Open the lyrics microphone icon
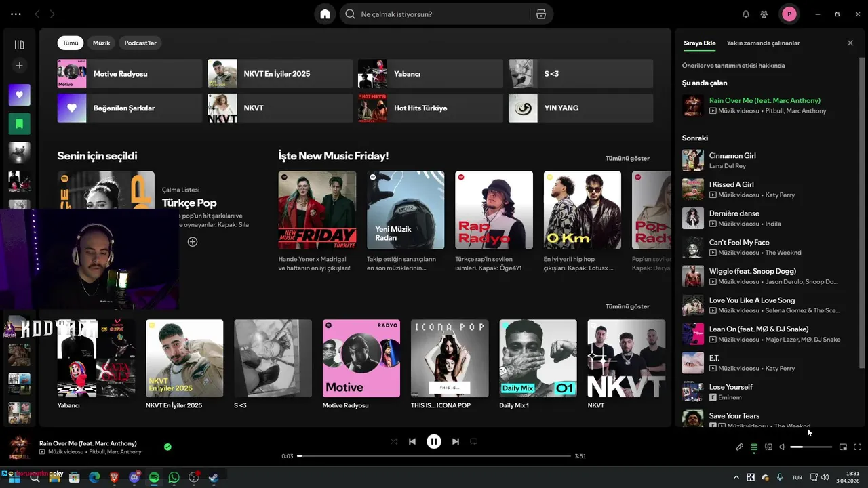The image size is (868, 488). (739, 447)
